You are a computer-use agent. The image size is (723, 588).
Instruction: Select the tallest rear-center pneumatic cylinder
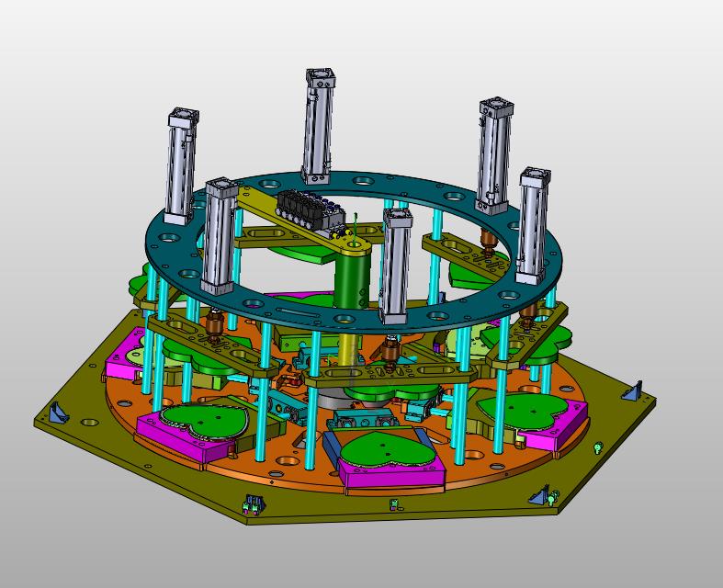click(318, 126)
